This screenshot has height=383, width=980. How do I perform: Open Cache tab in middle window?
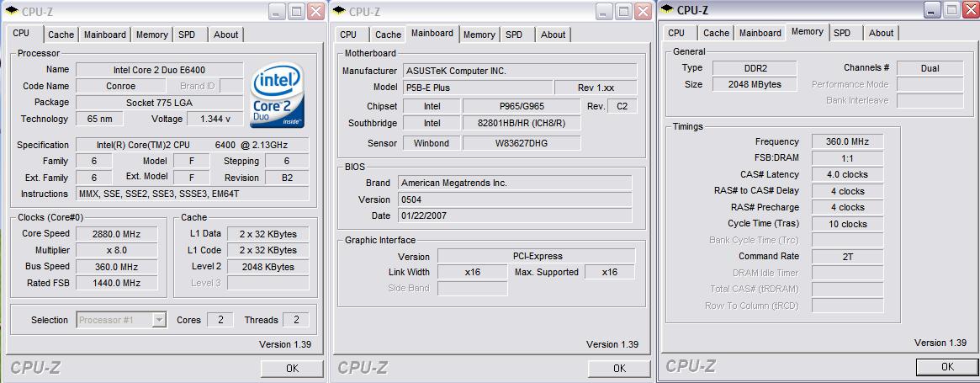click(x=388, y=35)
